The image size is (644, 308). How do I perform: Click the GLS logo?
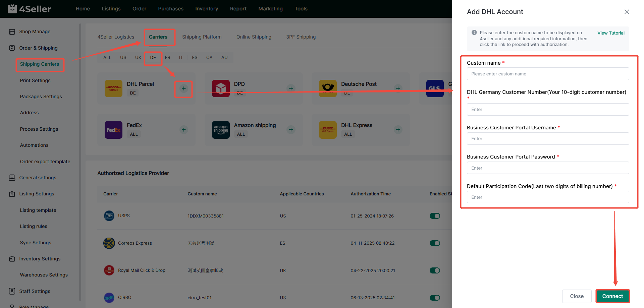435,88
